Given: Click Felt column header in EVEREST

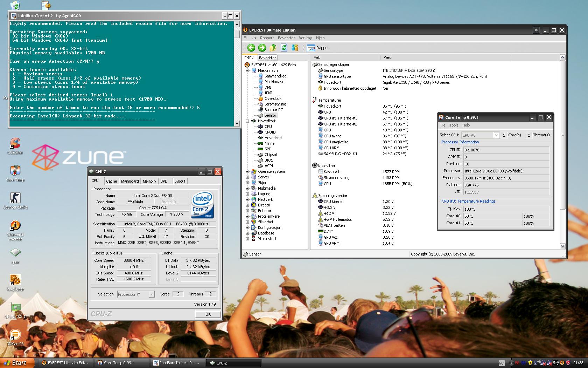Looking at the screenshot, I should click(345, 57).
